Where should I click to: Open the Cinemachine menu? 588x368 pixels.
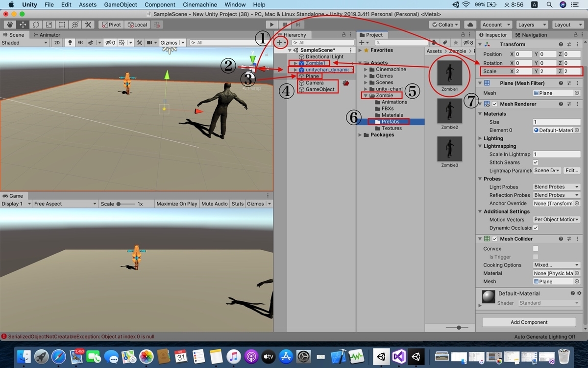pyautogui.click(x=200, y=4)
